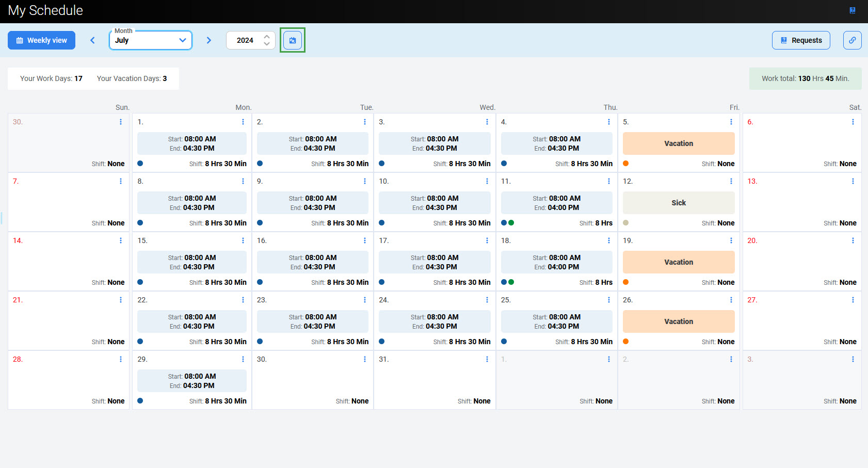
Task: Decrease the year with the down stepper arrow
Action: pos(267,44)
